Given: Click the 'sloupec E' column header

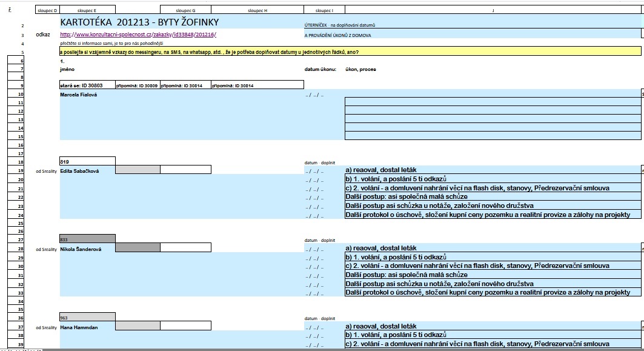Looking at the screenshot, I should (87, 10).
